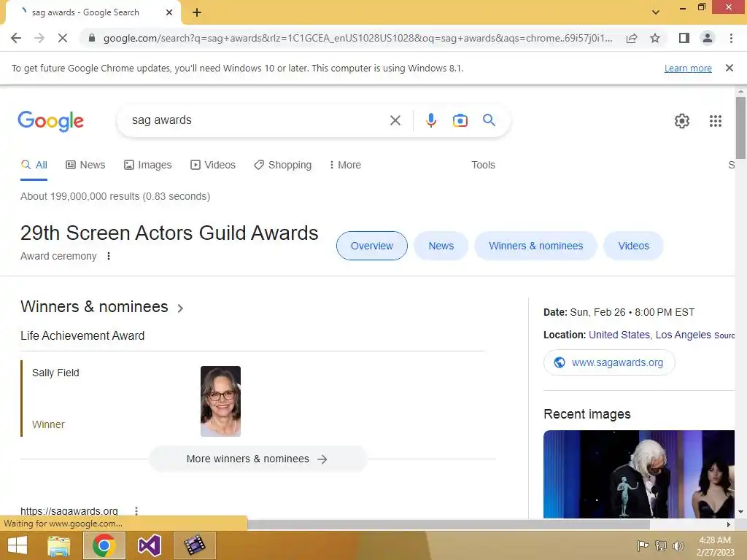
Task: Open Chrome side panel
Action: click(684, 38)
